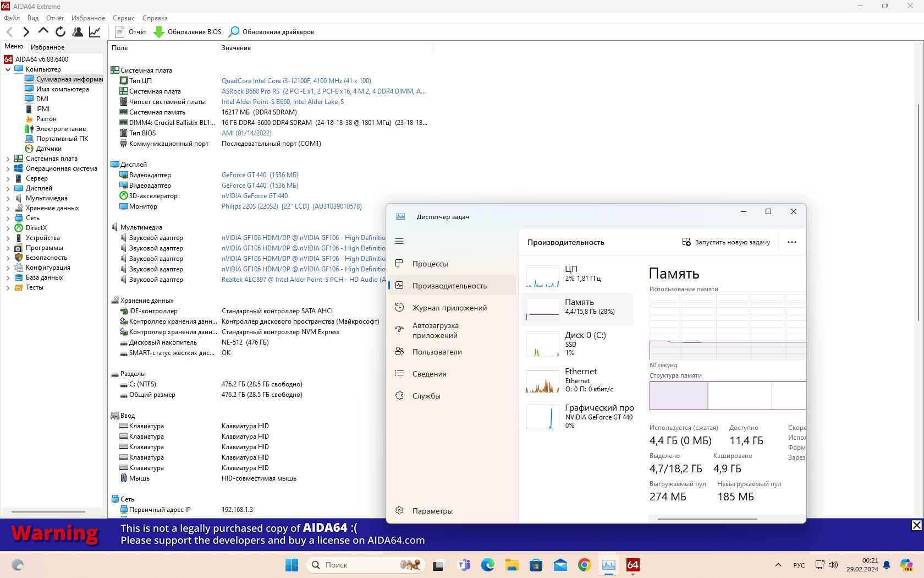Open the AMI (01/14/2022) BIOS link

pos(246,133)
